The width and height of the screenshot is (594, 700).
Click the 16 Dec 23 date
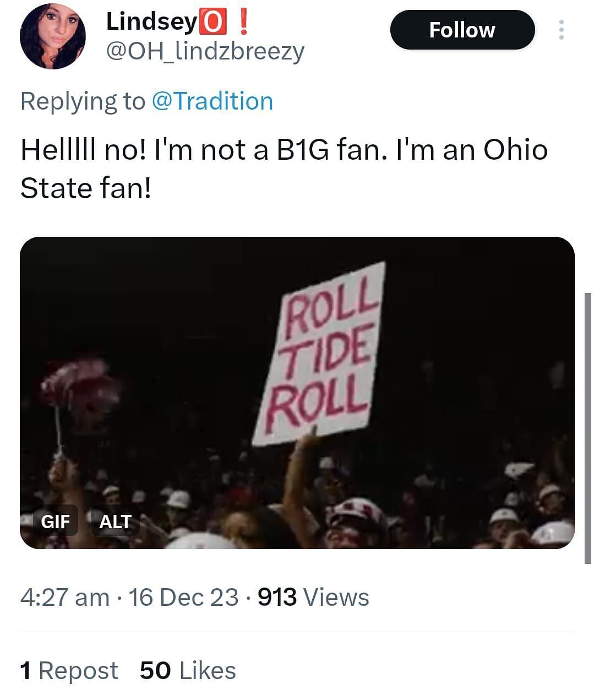click(183, 597)
